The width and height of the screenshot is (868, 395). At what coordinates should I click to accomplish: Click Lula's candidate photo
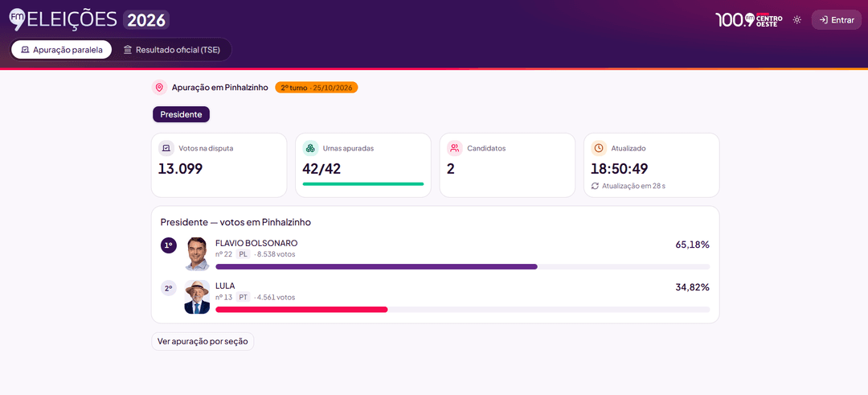197,297
